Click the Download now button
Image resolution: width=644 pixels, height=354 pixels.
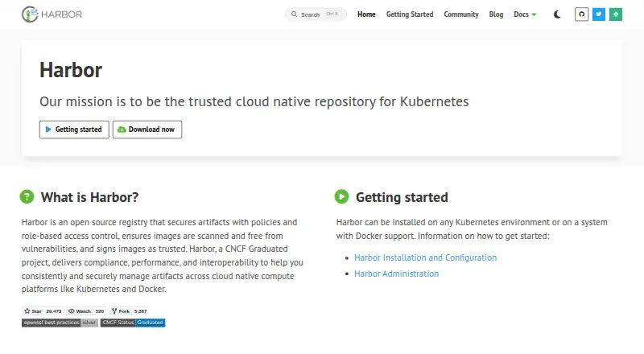[147, 130]
